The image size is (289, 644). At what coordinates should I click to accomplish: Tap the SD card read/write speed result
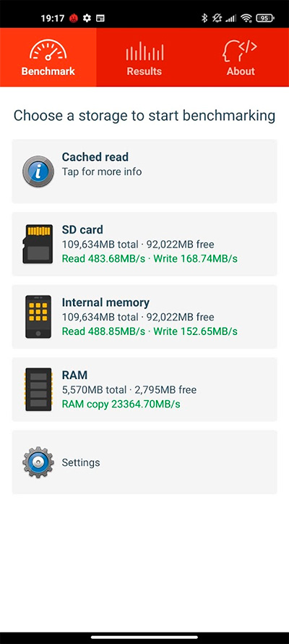150,259
